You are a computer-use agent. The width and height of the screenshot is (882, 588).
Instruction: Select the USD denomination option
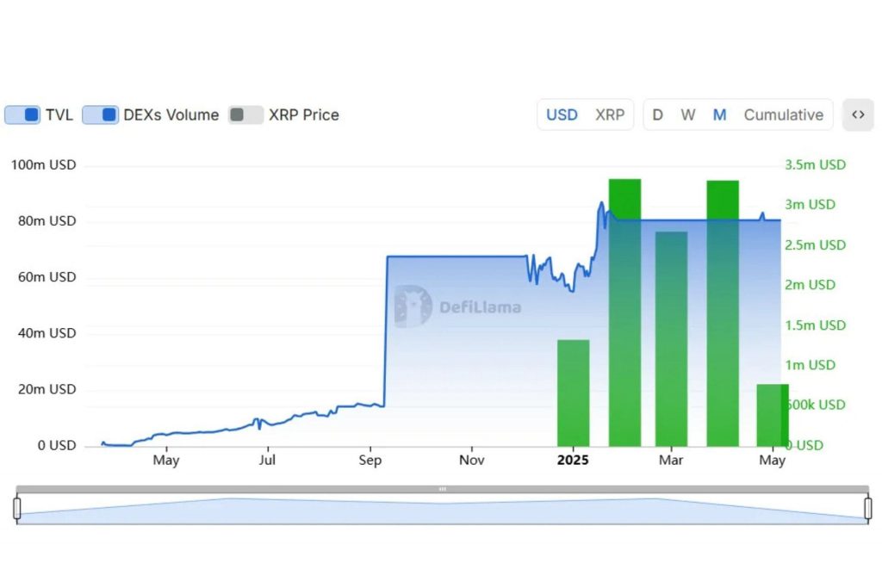(562, 115)
